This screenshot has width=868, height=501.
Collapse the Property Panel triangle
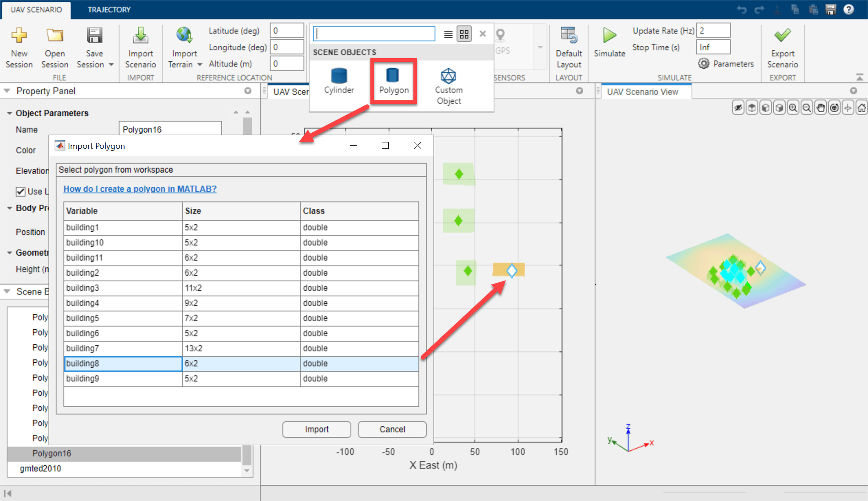click(7, 91)
